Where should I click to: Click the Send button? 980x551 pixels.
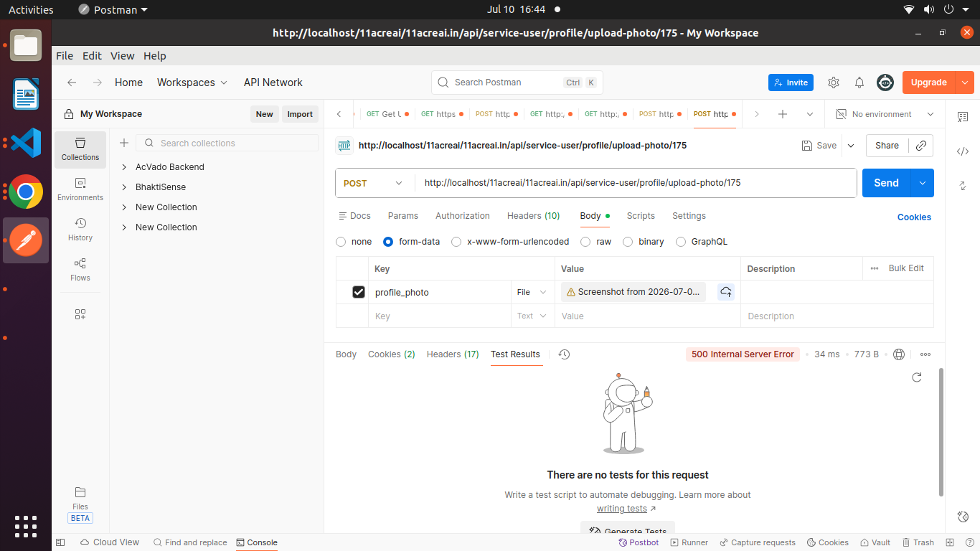tap(886, 183)
